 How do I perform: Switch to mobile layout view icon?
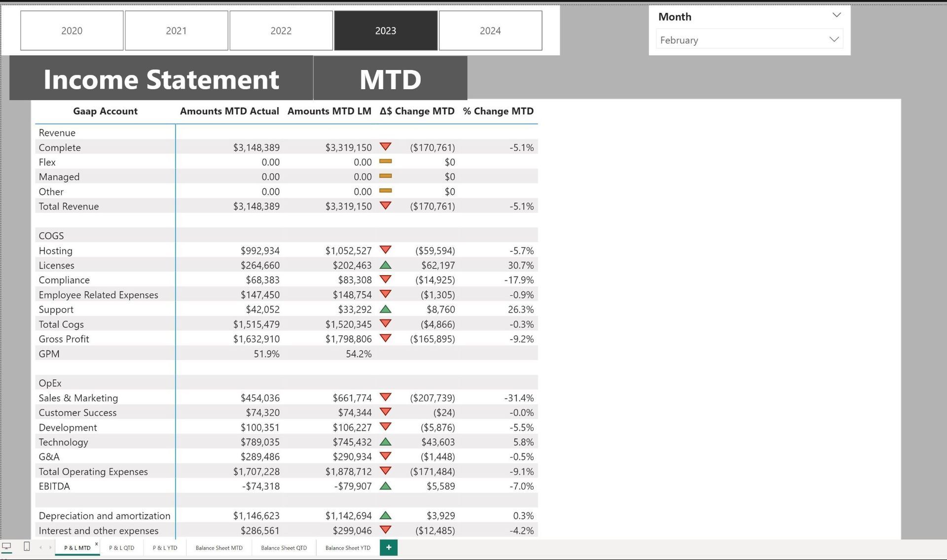27,546
